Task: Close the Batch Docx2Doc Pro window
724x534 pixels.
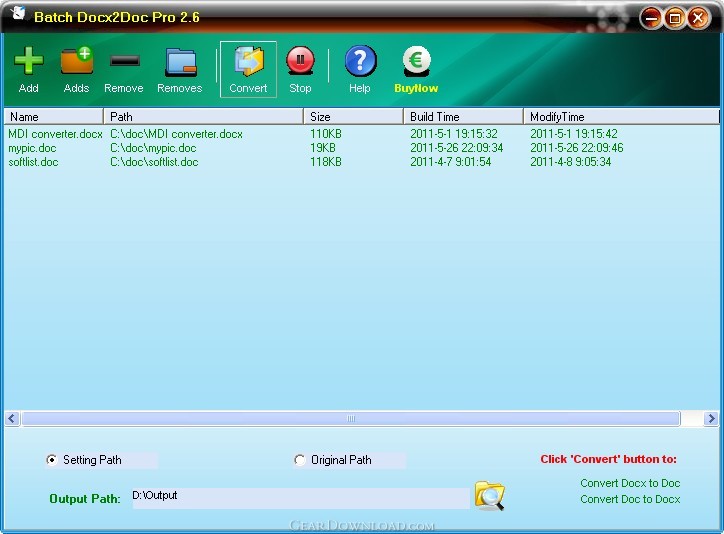Action: (698, 18)
